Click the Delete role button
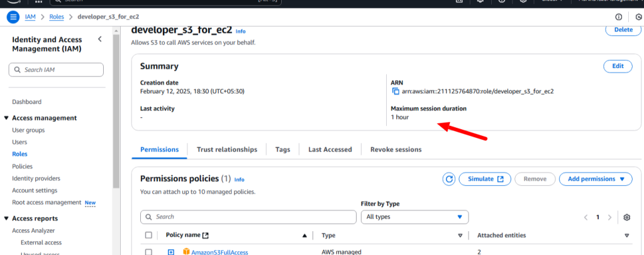644x255 pixels. tap(623, 30)
